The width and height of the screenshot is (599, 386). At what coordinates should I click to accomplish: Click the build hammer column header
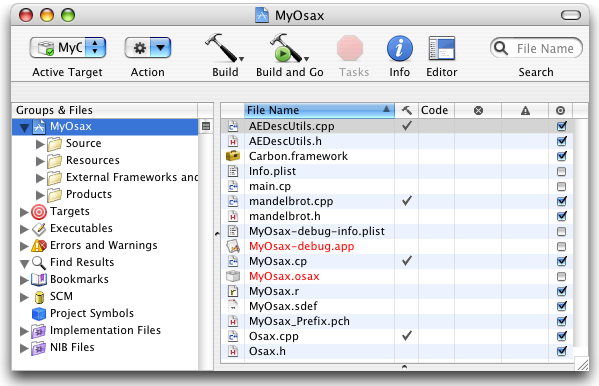point(407,110)
